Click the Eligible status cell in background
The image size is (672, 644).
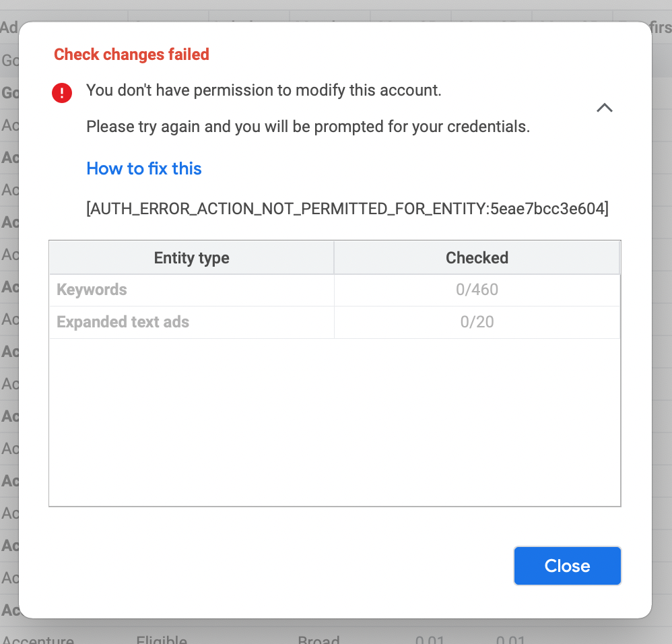point(162,639)
